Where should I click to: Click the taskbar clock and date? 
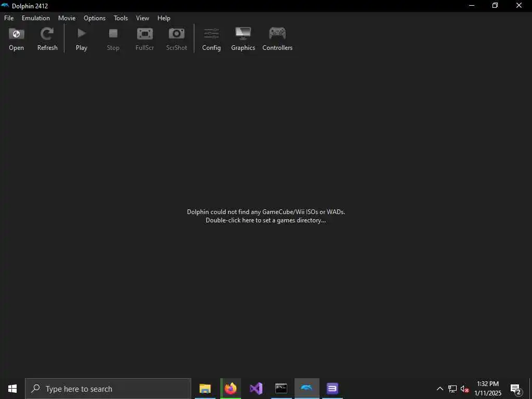pyautogui.click(x=487, y=389)
